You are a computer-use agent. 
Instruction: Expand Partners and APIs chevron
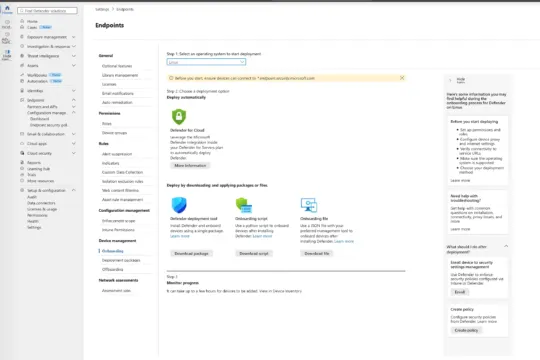[x=74, y=107]
